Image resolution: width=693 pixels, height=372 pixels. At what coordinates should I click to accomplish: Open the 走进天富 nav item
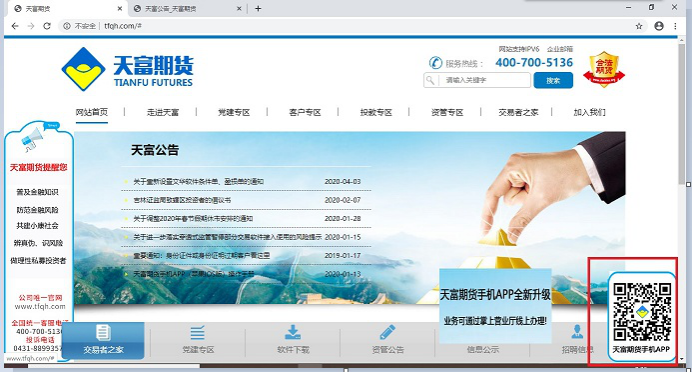click(163, 113)
